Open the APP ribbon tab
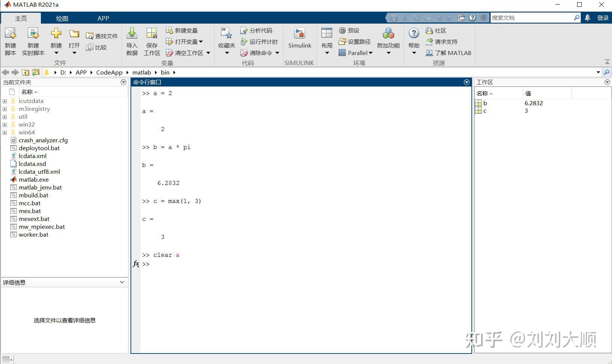The image size is (612, 364). click(103, 18)
